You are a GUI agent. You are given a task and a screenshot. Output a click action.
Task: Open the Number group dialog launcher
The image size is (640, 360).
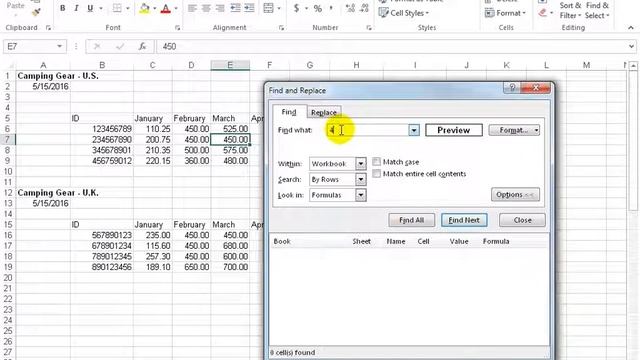pyautogui.click(x=369, y=28)
